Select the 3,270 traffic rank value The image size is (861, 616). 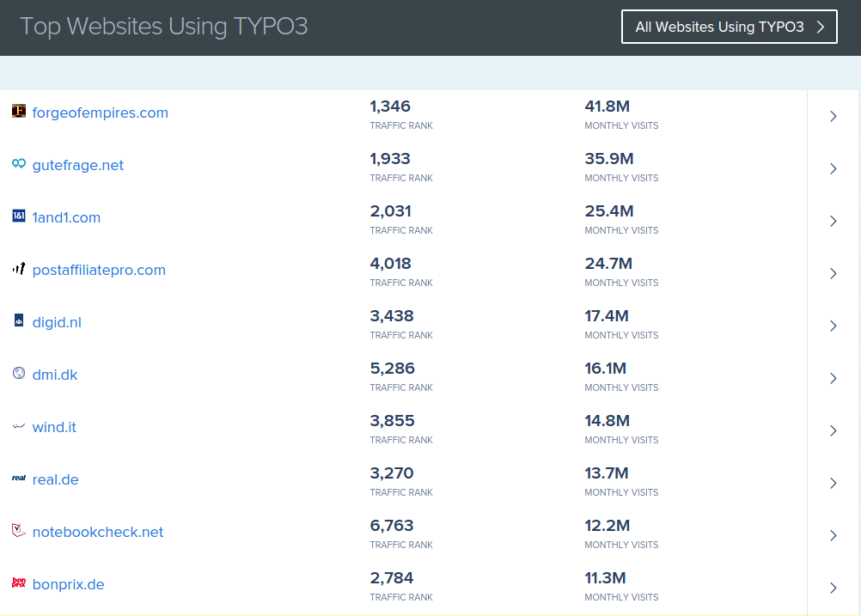click(392, 473)
